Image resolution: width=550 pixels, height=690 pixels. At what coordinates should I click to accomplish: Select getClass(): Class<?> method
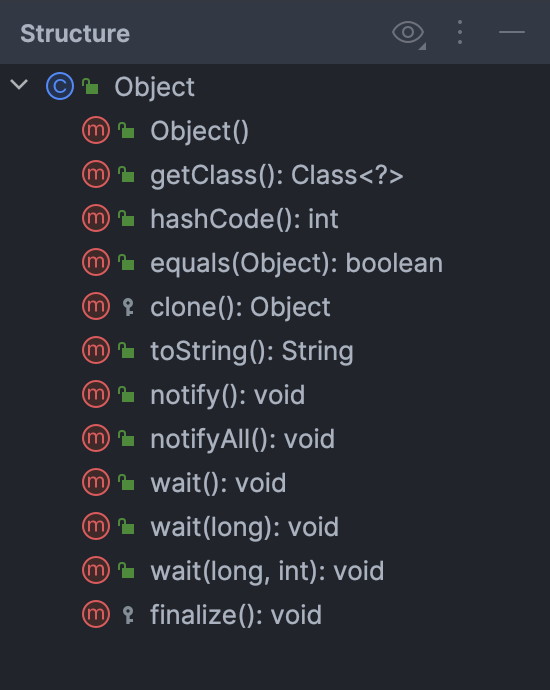(276, 175)
